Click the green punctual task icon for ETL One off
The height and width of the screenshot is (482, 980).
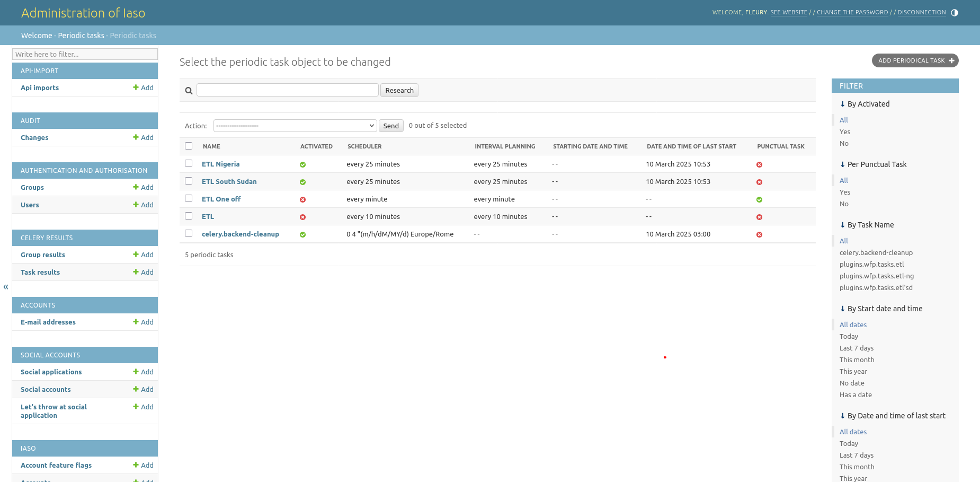click(x=759, y=199)
